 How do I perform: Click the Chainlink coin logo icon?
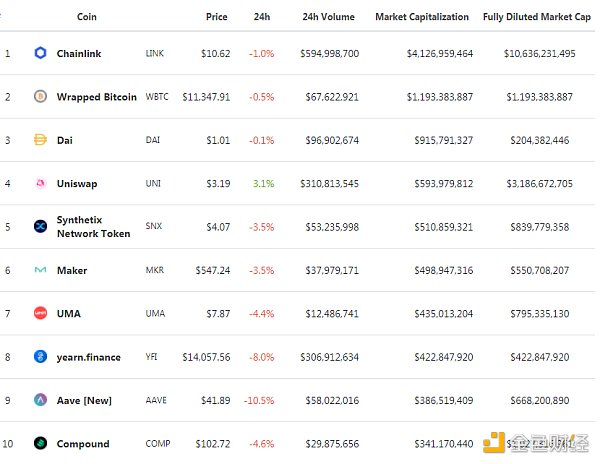coord(40,53)
